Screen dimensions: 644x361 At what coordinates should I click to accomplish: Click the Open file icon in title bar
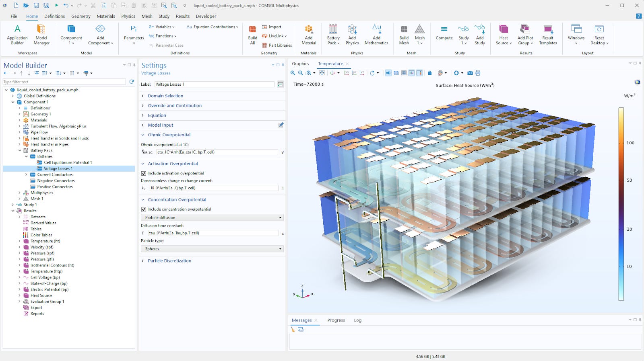pyautogui.click(x=26, y=6)
